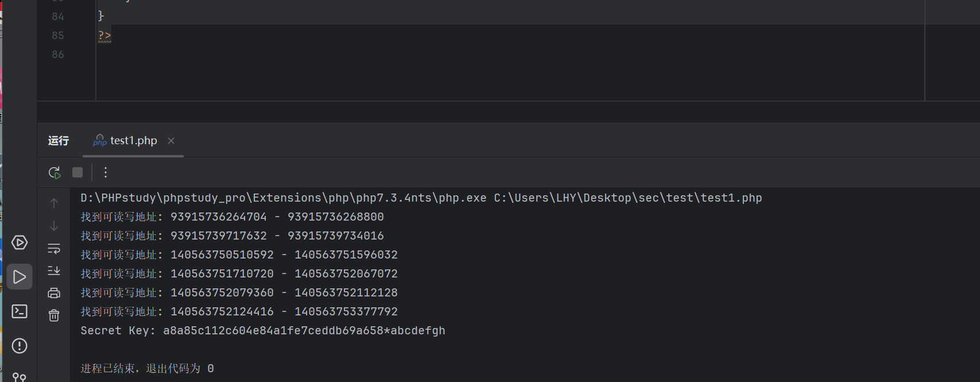Toggle the Run tool window button
980x382 pixels.
pyautogui.click(x=20, y=277)
